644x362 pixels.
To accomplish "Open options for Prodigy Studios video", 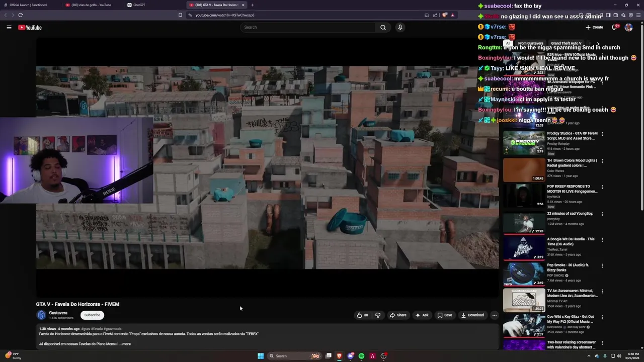I will pos(602,134).
